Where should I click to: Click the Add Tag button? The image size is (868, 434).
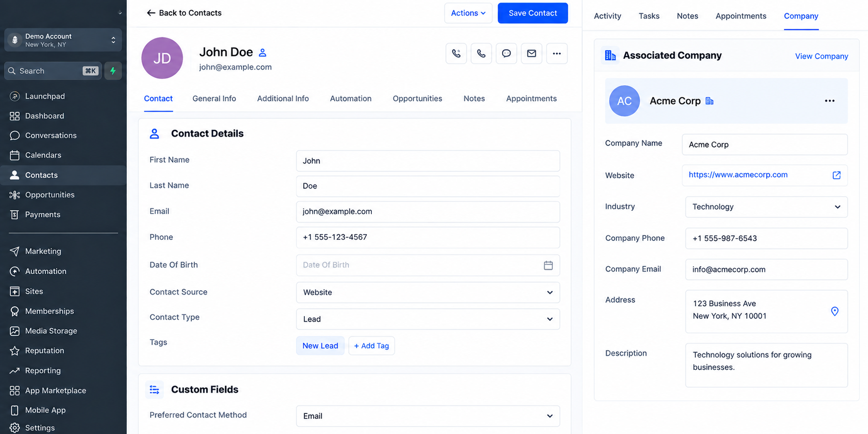371,346
